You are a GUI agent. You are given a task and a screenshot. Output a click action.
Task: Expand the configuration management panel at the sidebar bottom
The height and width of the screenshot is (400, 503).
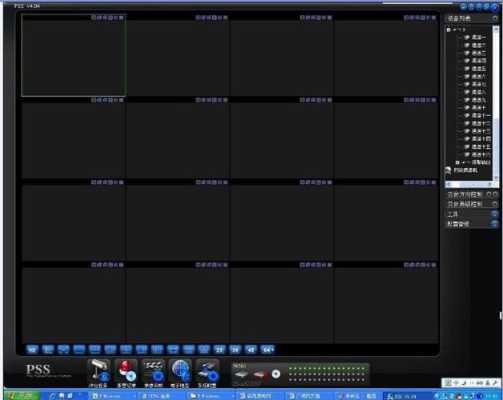pyautogui.click(x=472, y=224)
